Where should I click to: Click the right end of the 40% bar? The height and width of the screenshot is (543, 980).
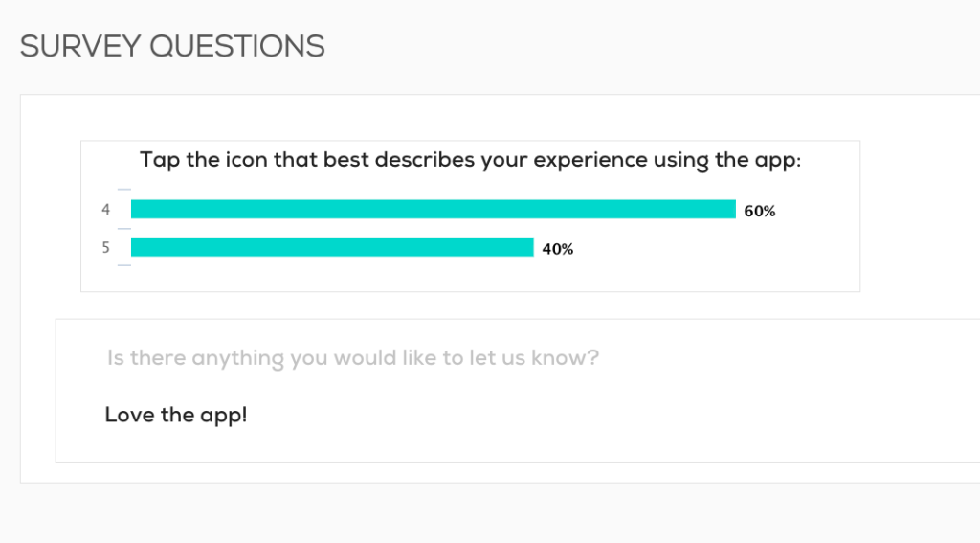coord(528,248)
